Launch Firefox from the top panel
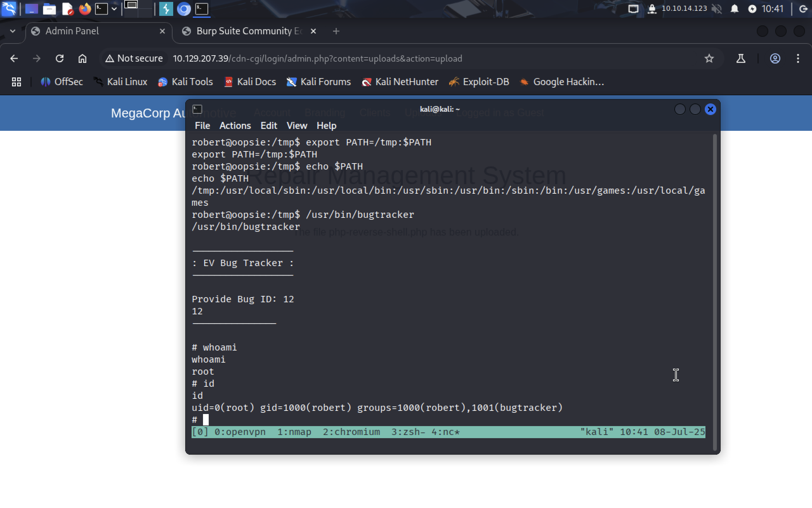This screenshot has width=812, height=508. 85,9
